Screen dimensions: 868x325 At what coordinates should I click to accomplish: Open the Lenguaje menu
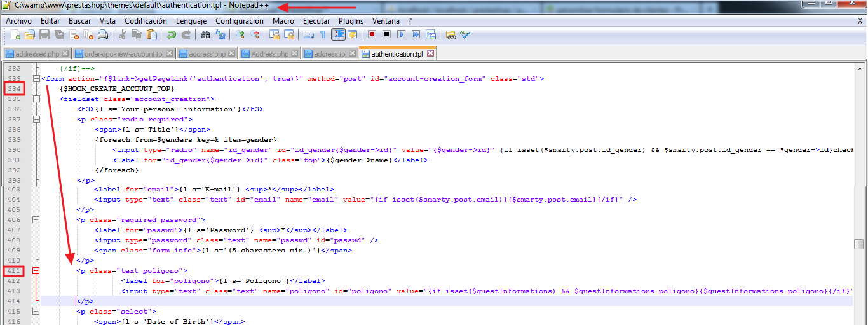pos(191,20)
